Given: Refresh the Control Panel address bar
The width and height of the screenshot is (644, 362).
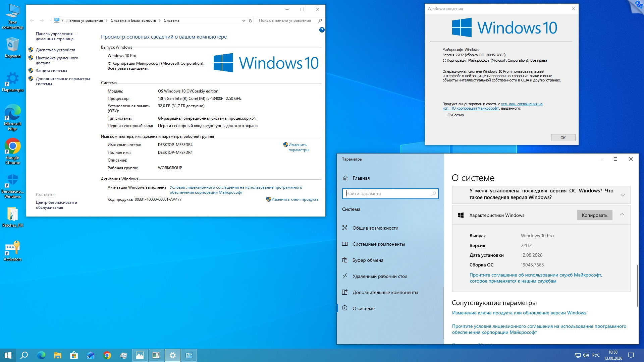Looking at the screenshot, I should point(251,20).
